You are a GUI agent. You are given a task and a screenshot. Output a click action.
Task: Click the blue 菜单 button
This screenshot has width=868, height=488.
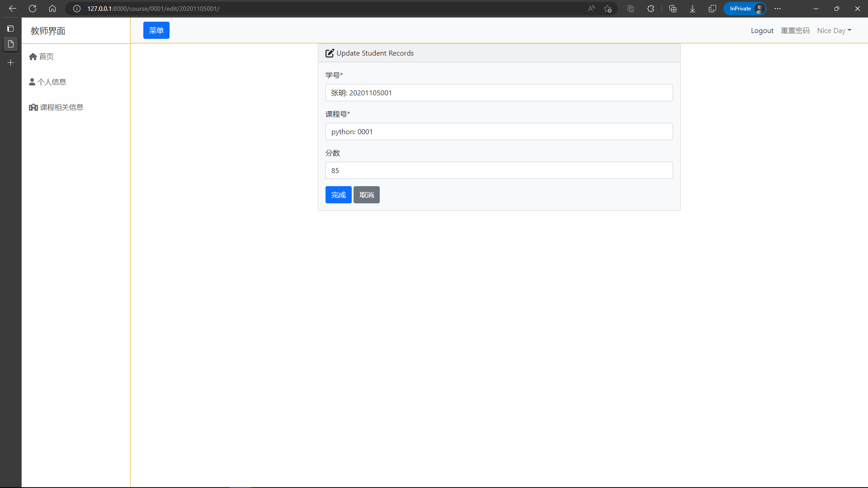tap(156, 30)
